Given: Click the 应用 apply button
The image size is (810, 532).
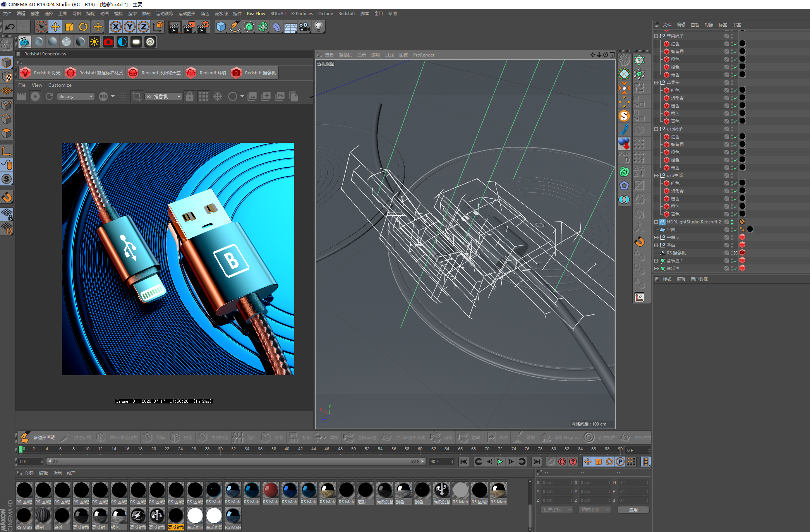Looking at the screenshot, I should click(633, 510).
